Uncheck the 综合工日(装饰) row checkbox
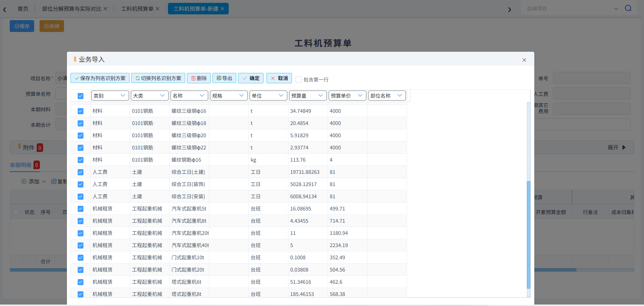 coord(81,184)
